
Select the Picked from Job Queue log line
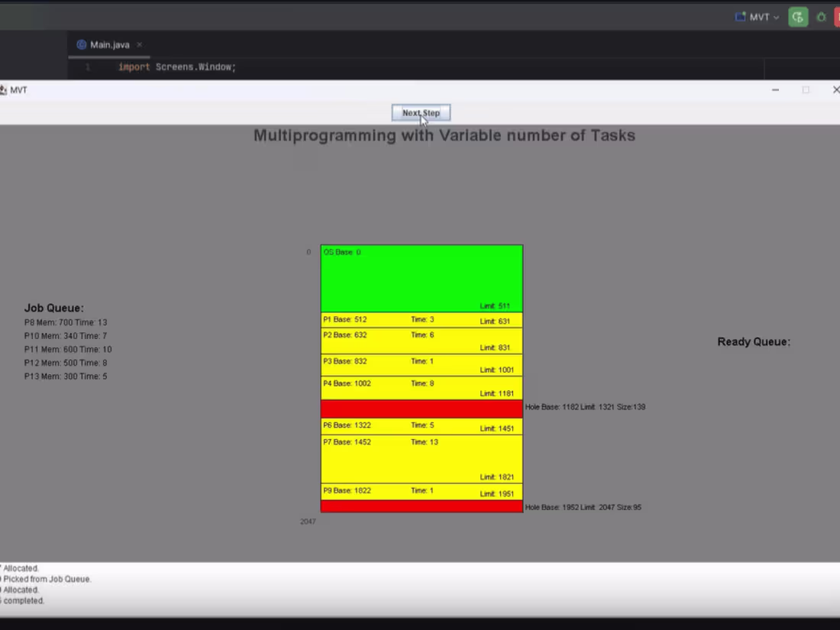(x=47, y=579)
